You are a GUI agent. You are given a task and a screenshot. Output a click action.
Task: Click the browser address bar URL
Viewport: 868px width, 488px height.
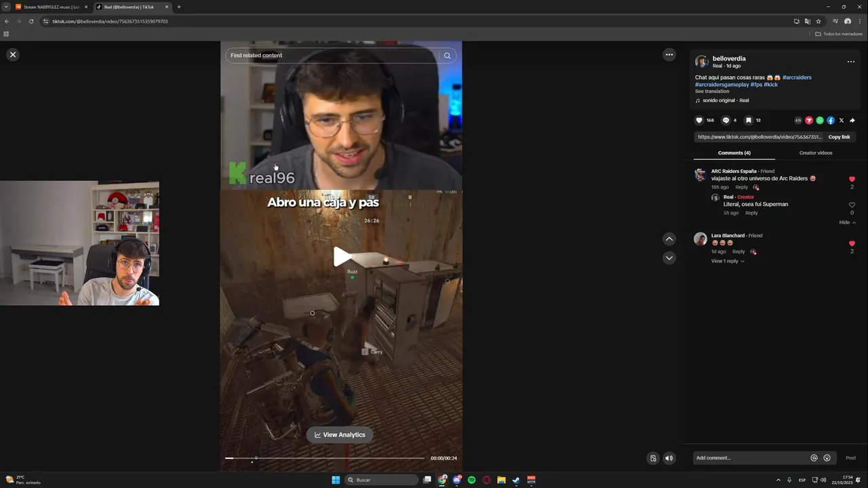coord(110,21)
